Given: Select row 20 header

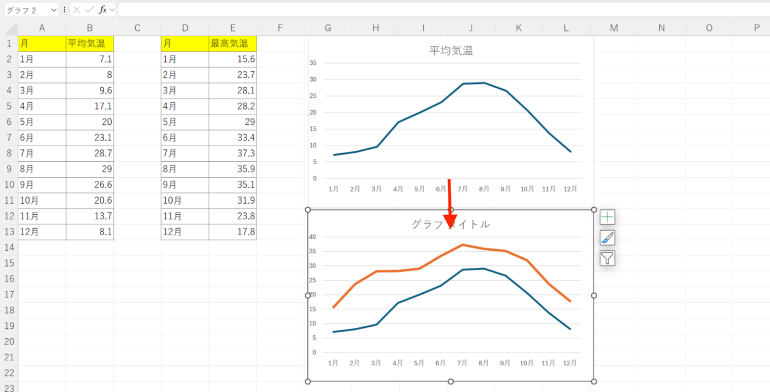Looking at the screenshot, I should pos(9,341).
